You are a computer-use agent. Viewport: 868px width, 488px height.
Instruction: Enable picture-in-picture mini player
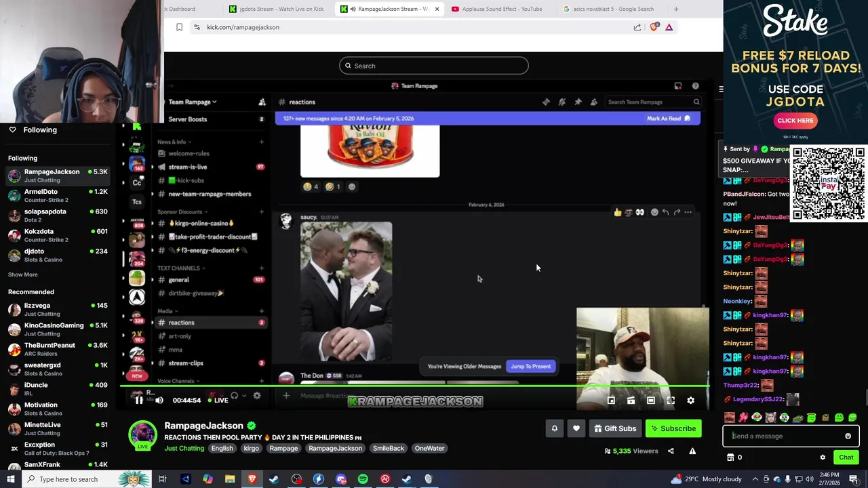(611, 400)
